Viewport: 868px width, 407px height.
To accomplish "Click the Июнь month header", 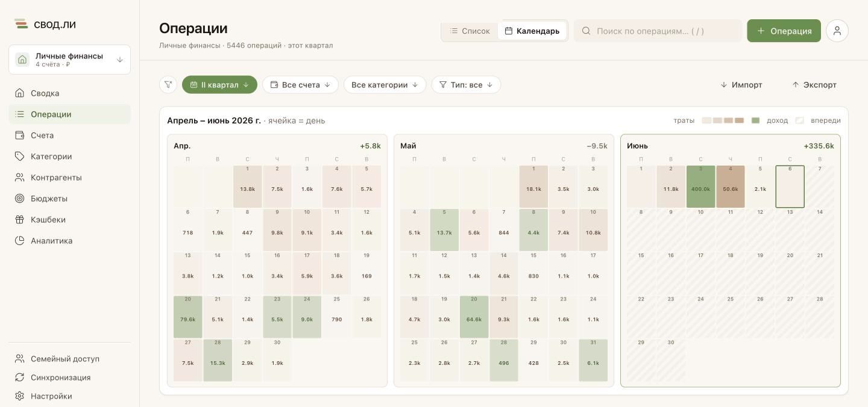I will [x=637, y=146].
